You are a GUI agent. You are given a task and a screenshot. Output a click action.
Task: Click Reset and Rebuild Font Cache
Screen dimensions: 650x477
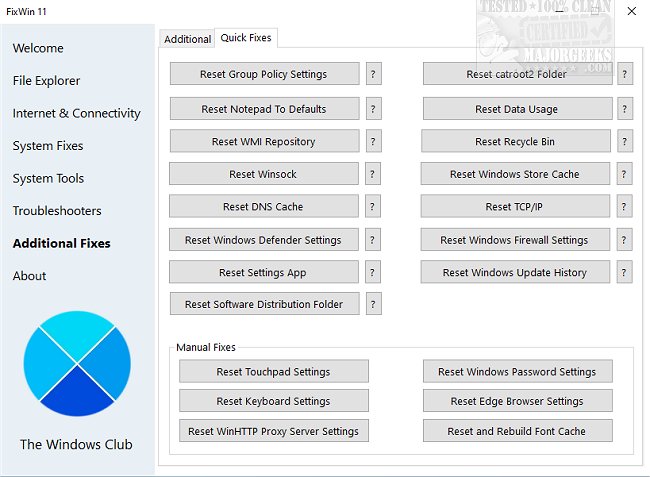pyautogui.click(x=517, y=431)
